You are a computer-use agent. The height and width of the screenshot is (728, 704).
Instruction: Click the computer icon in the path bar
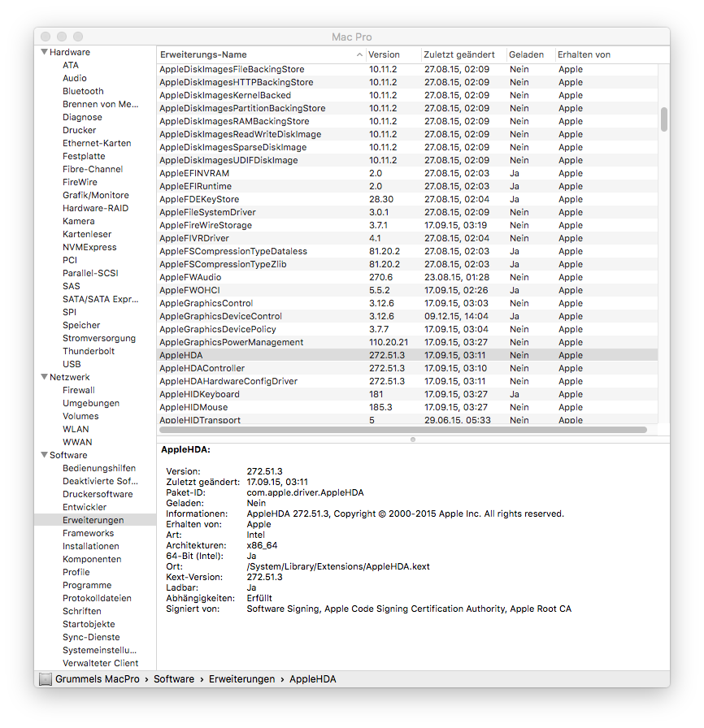[x=45, y=679]
